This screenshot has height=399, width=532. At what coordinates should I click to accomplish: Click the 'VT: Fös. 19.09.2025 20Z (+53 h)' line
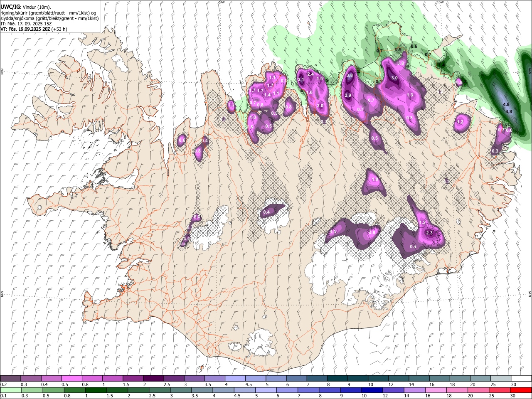pos(34,29)
